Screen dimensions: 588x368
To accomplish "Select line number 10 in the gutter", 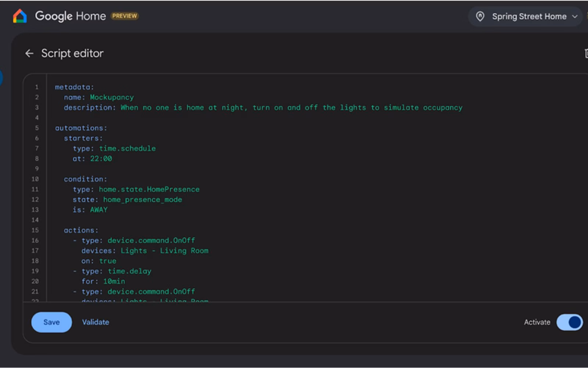I will coord(35,179).
